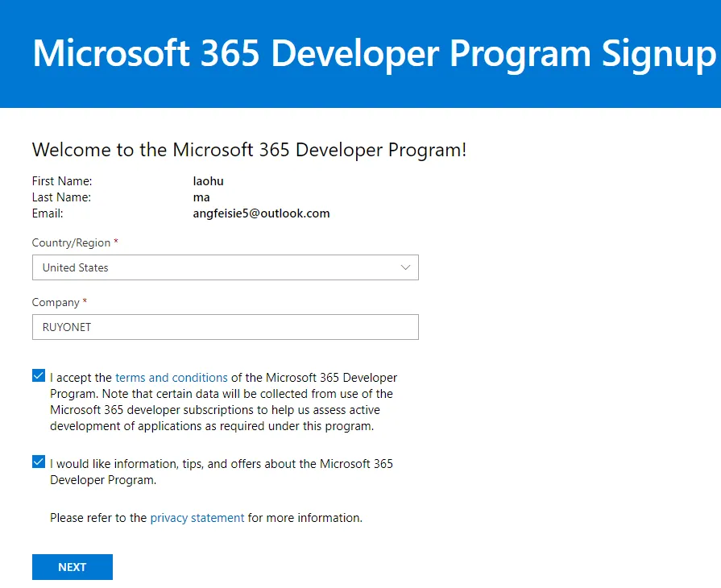The height and width of the screenshot is (588, 721).
Task: Select the first name value laohu
Action: point(209,181)
